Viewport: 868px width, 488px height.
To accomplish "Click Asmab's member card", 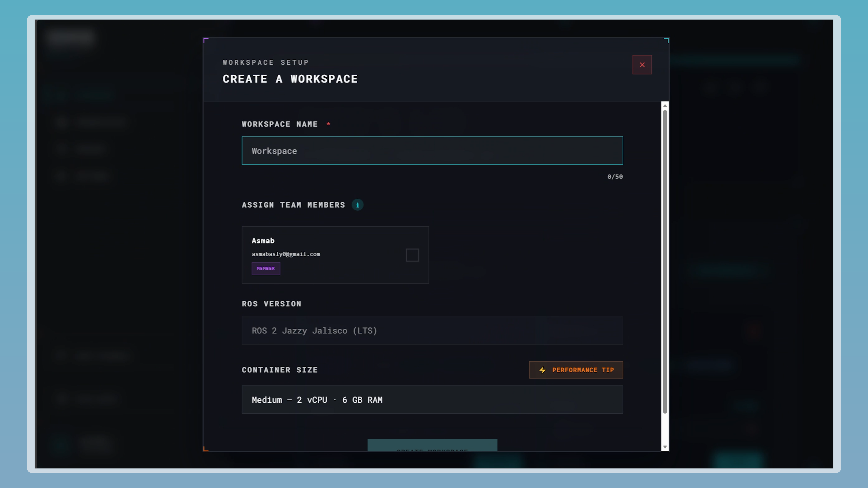I will pos(335,255).
